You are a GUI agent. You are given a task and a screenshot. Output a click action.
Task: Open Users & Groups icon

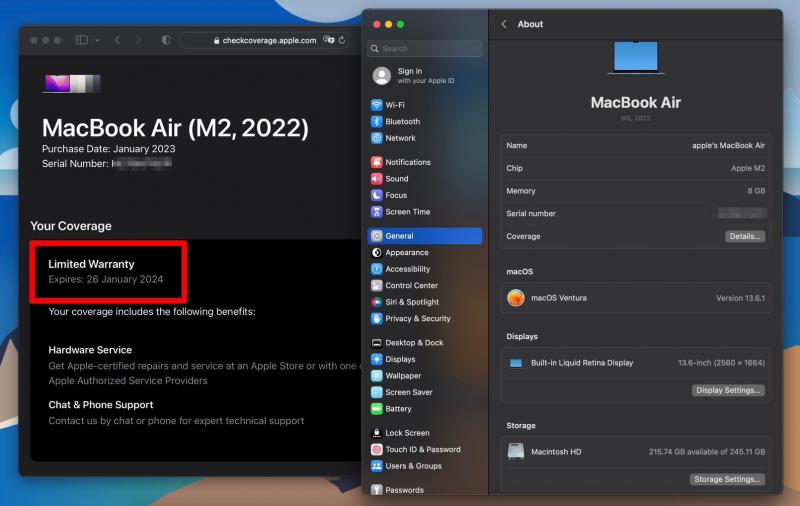point(377,466)
